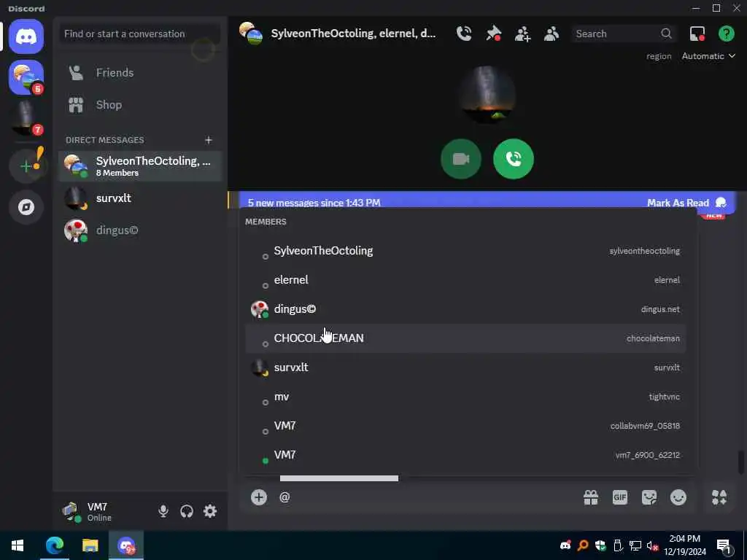Deafen with the headphones icon

(x=187, y=511)
